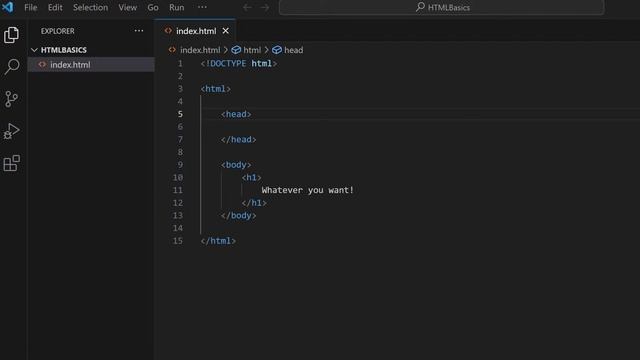The width and height of the screenshot is (640, 360).
Task: Click the html symbol icon in breadcrumbs
Action: [236, 50]
